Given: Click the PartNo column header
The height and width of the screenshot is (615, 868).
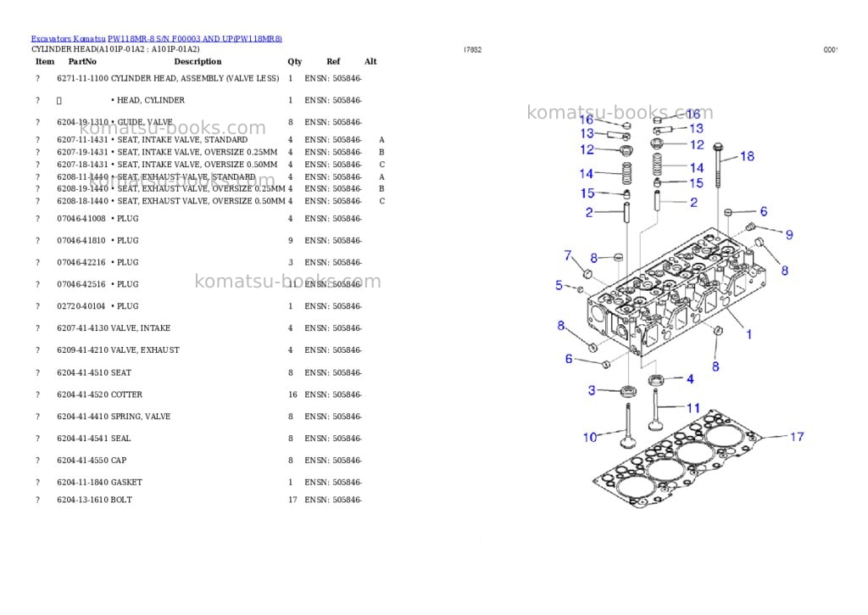Looking at the screenshot, I should 82,61.
